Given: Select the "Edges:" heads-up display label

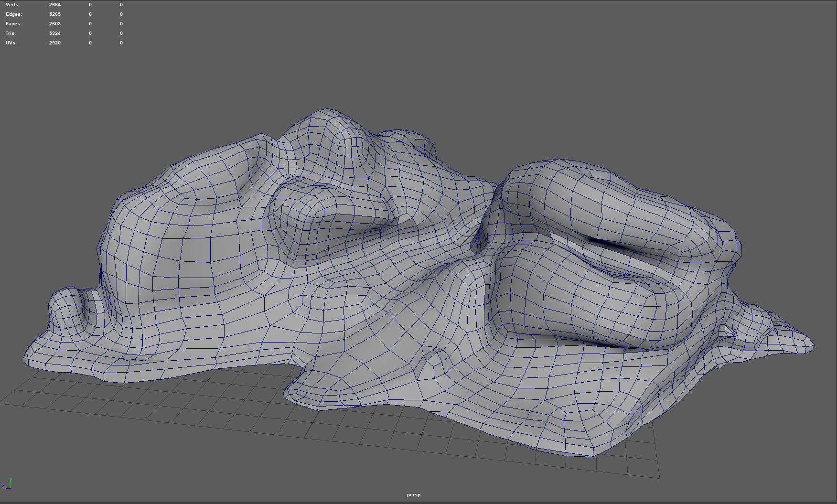Looking at the screenshot, I should coord(14,14).
